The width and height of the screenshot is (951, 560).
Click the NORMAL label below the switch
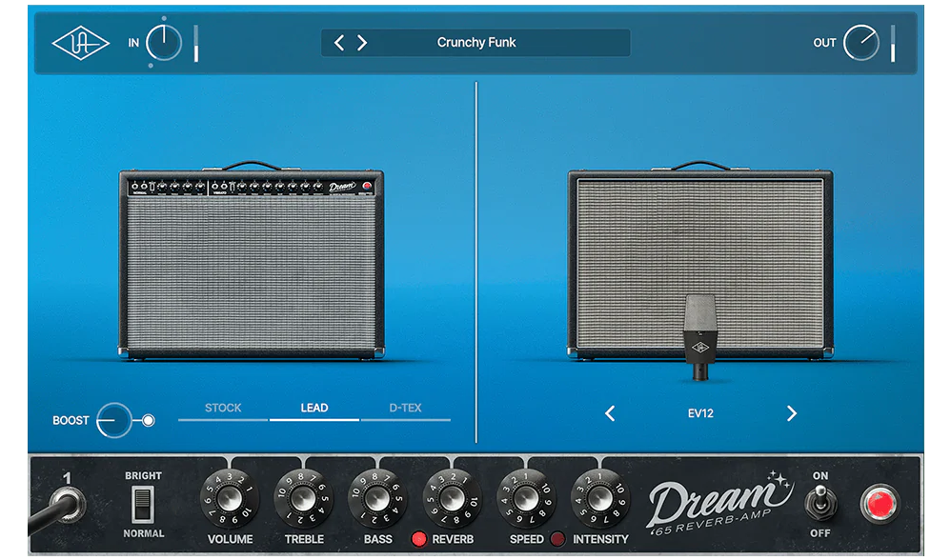144,533
